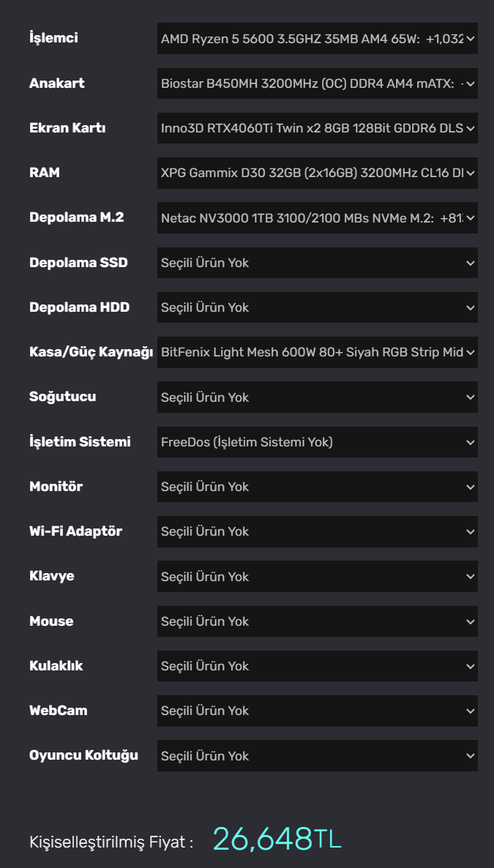Click the Anakart dropdown arrow

pos(471,83)
